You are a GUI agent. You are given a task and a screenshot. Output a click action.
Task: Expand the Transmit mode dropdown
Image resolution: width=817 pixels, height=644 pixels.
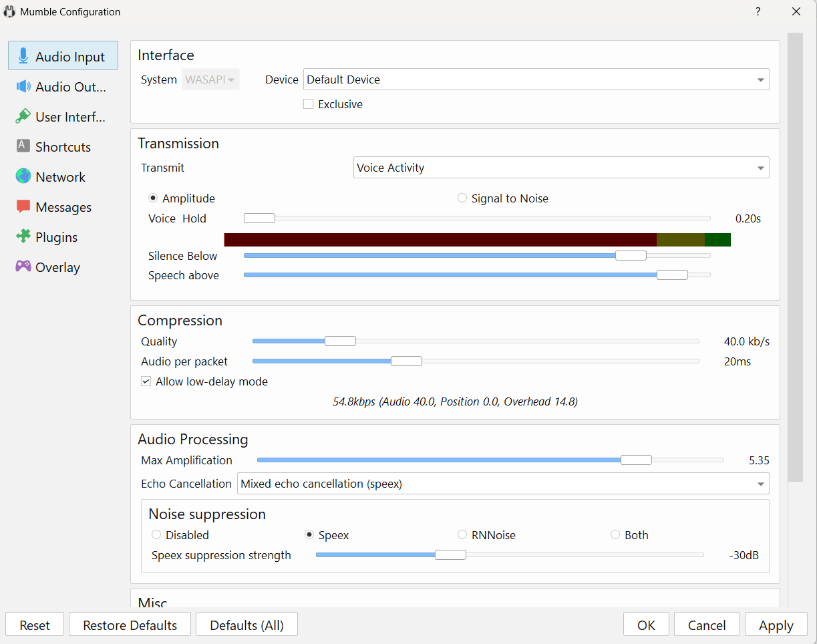[x=560, y=168]
